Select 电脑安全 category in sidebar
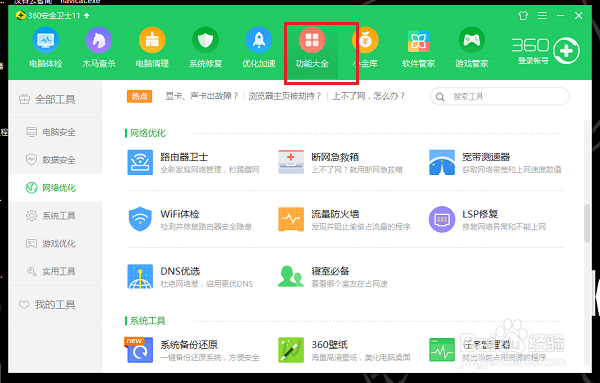The image size is (600, 383). point(55,132)
